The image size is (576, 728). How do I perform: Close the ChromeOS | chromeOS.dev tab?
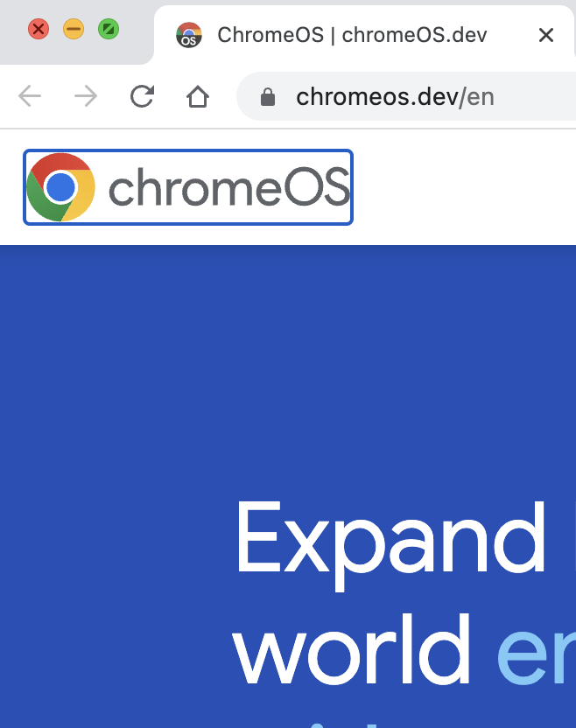click(546, 35)
